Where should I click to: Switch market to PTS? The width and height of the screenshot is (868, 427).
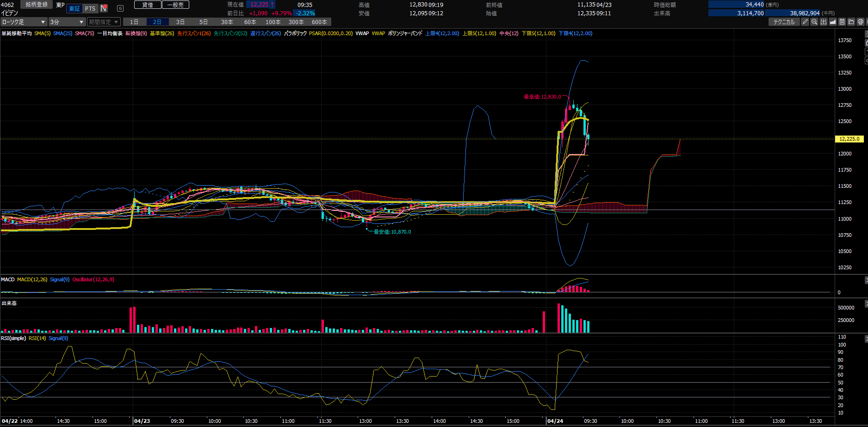[90, 8]
